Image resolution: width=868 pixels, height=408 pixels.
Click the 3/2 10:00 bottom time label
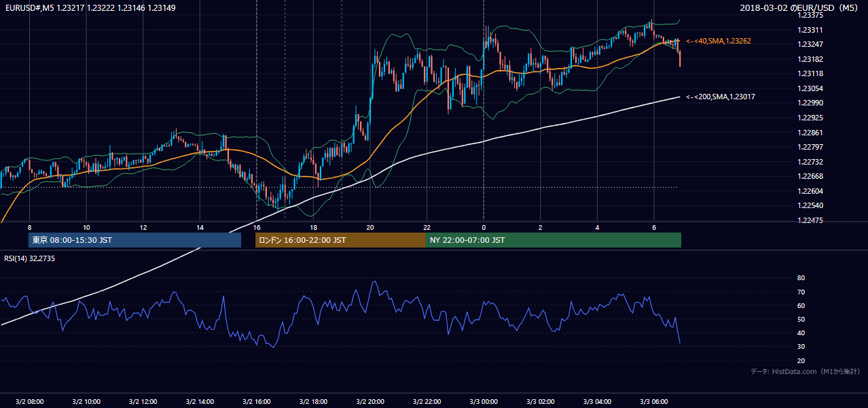point(86,401)
